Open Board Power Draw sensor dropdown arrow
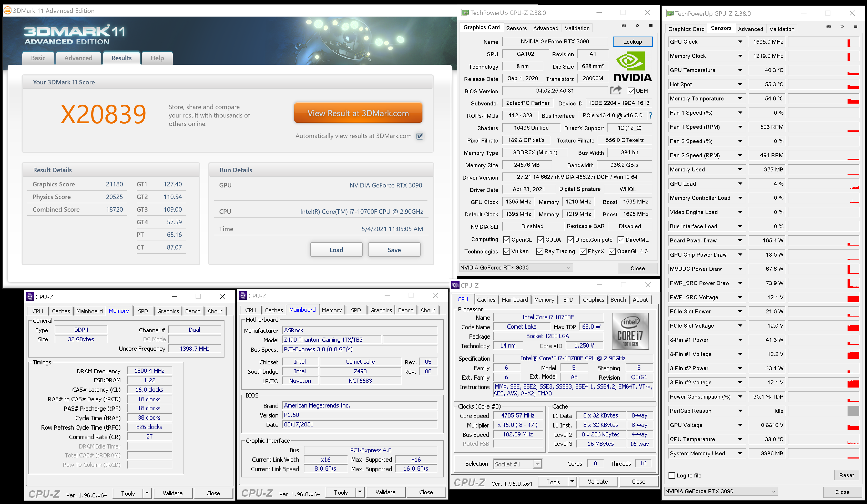The width and height of the screenshot is (867, 504). 740,241
